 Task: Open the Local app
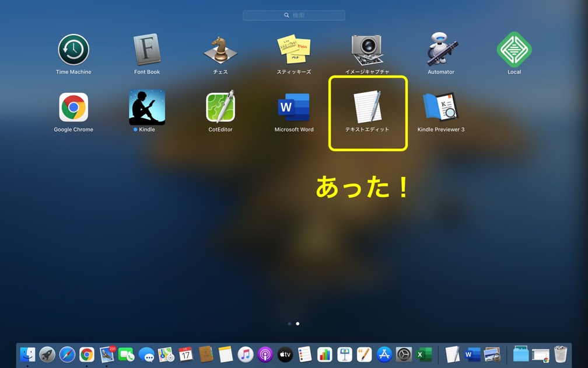point(514,50)
